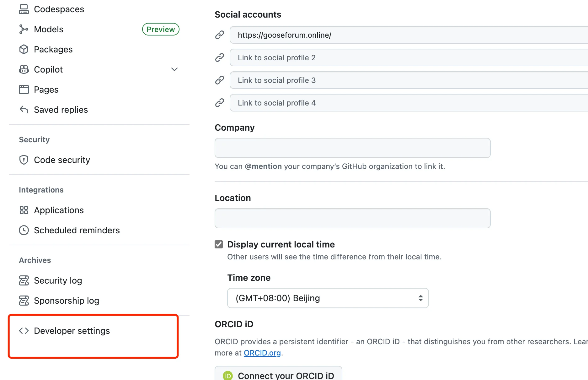This screenshot has height=380, width=588.
Task: Click the "Time zone" label
Action: coord(249,278)
